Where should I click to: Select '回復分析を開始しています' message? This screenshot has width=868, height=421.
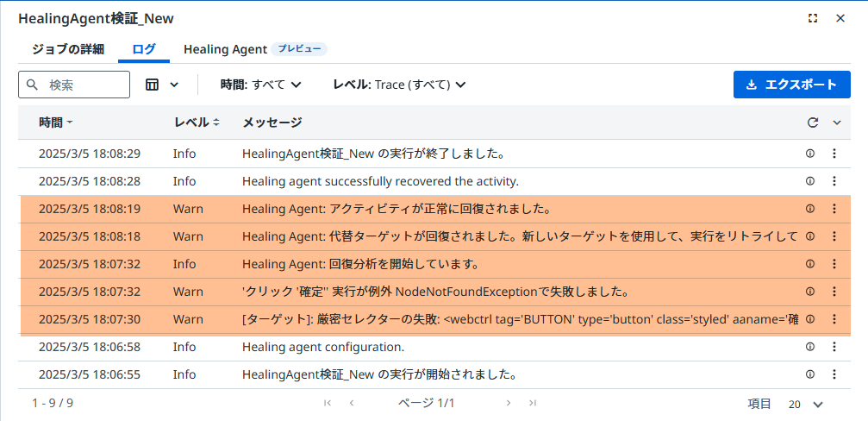(x=361, y=264)
